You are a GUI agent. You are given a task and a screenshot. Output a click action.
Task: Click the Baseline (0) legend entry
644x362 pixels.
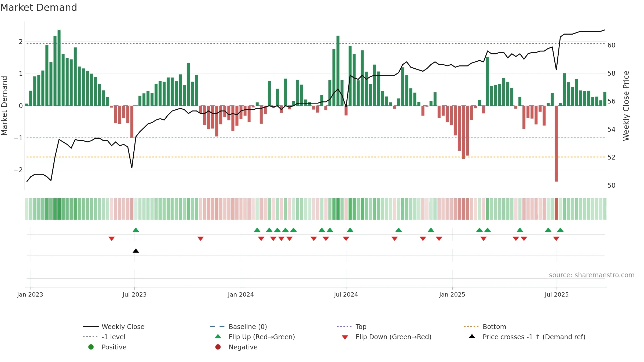click(238, 327)
